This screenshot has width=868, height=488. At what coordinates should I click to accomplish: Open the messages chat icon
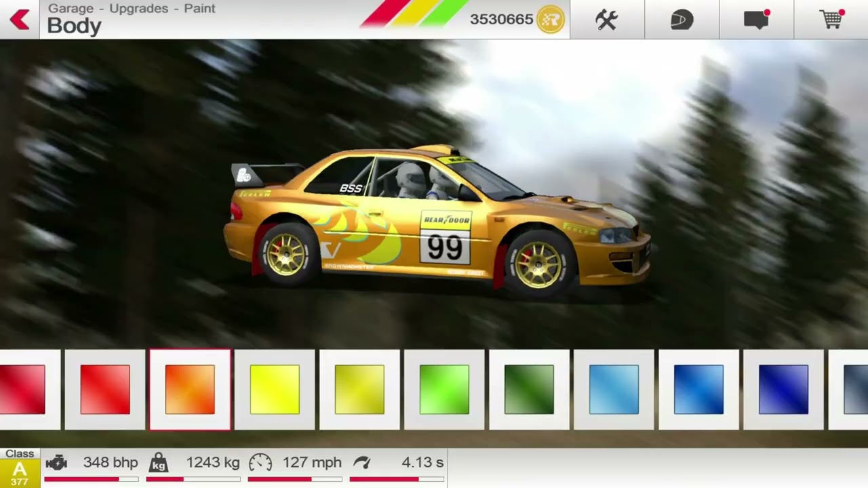click(x=755, y=20)
